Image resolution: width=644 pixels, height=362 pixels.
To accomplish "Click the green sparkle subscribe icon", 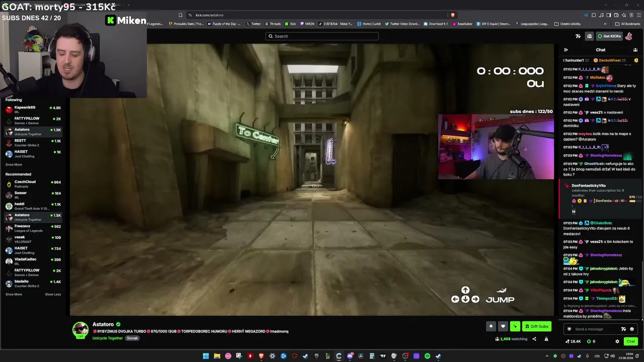I will [515, 326].
